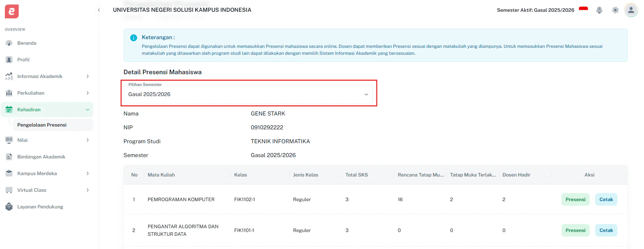
Task: Open the Pilihan Semester dropdown
Action: [x=248, y=94]
